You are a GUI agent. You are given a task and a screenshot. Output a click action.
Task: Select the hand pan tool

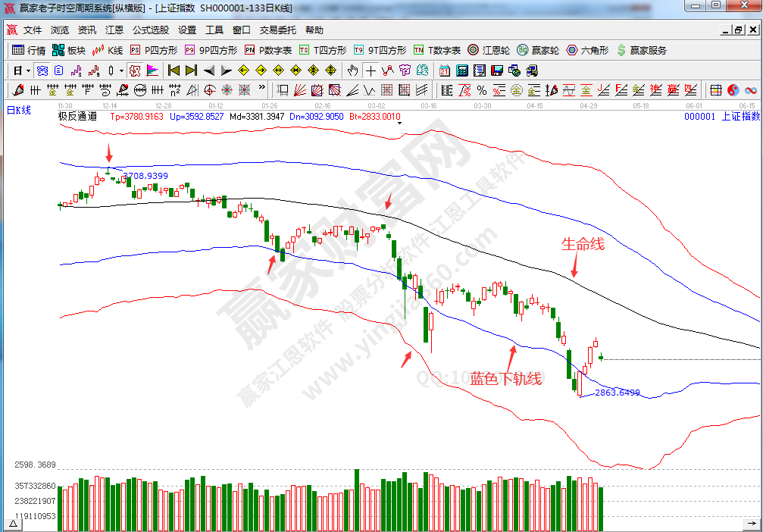352,70
